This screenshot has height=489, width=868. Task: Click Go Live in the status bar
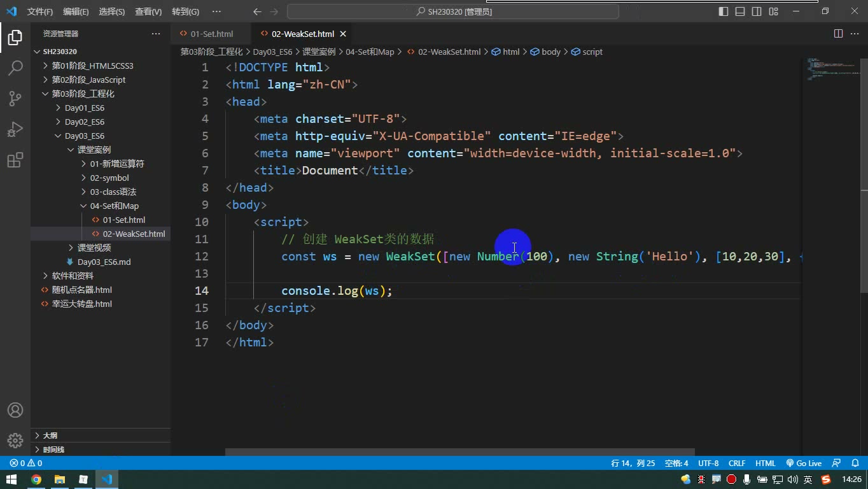(804, 464)
